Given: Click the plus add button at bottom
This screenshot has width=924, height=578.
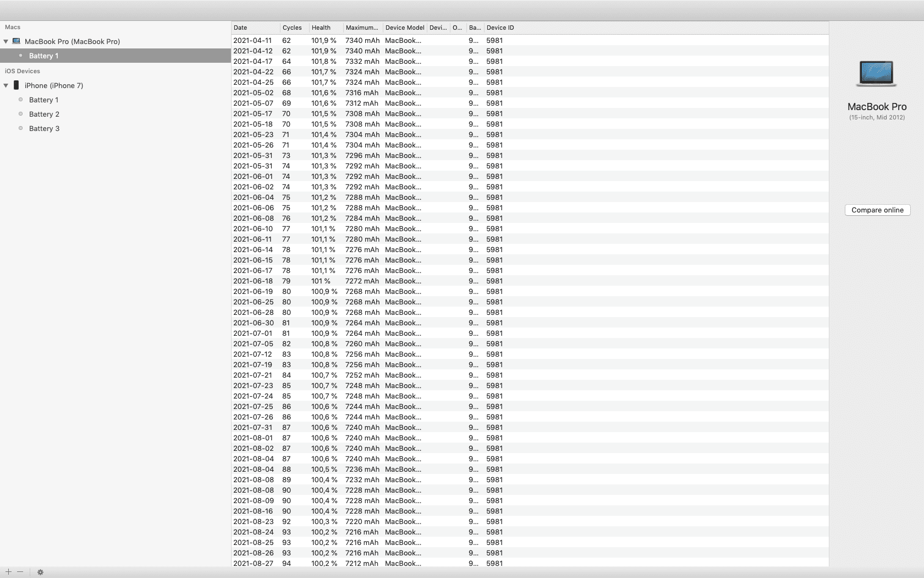Looking at the screenshot, I should point(8,572).
